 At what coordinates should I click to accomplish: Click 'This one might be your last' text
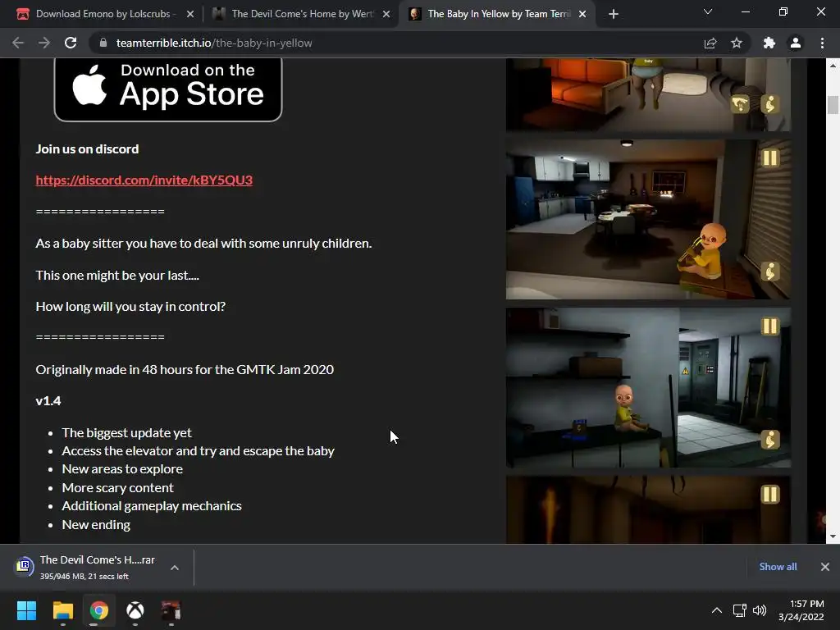[117, 276]
